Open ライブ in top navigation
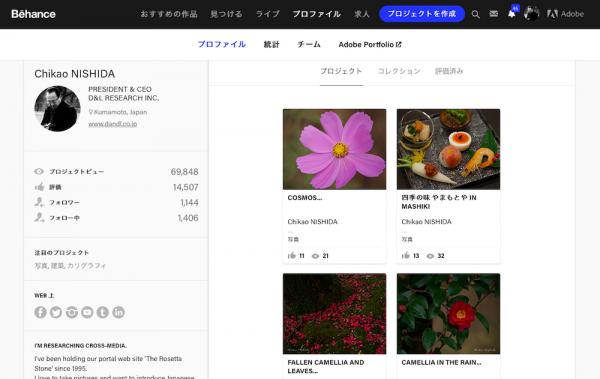 coord(267,14)
